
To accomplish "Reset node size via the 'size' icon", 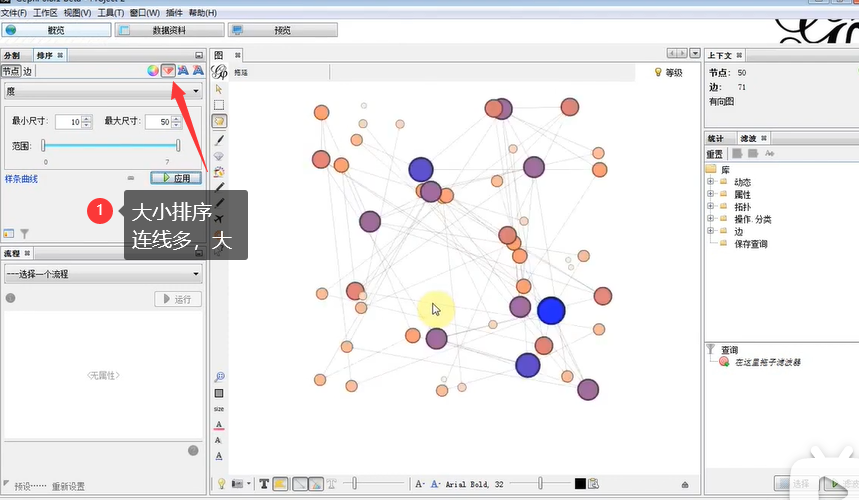I will [219, 409].
